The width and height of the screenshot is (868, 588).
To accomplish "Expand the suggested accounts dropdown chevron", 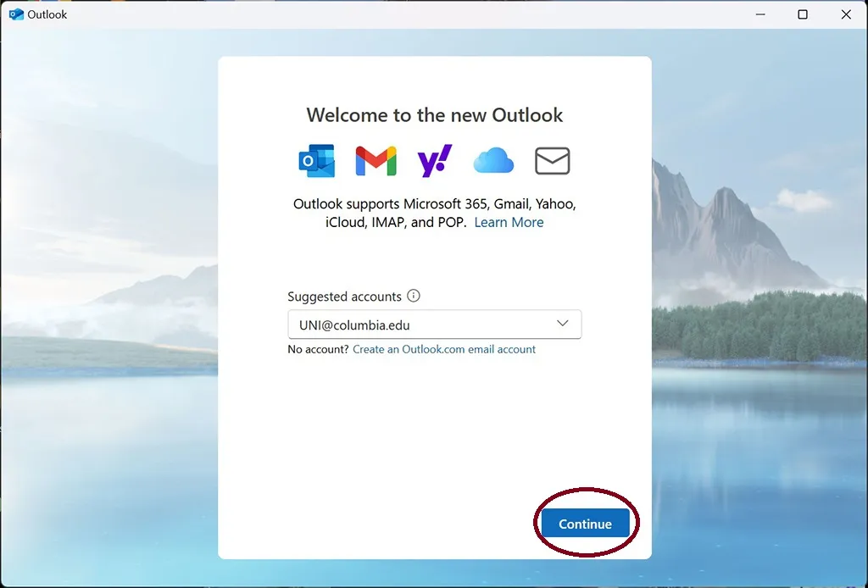I will click(563, 324).
